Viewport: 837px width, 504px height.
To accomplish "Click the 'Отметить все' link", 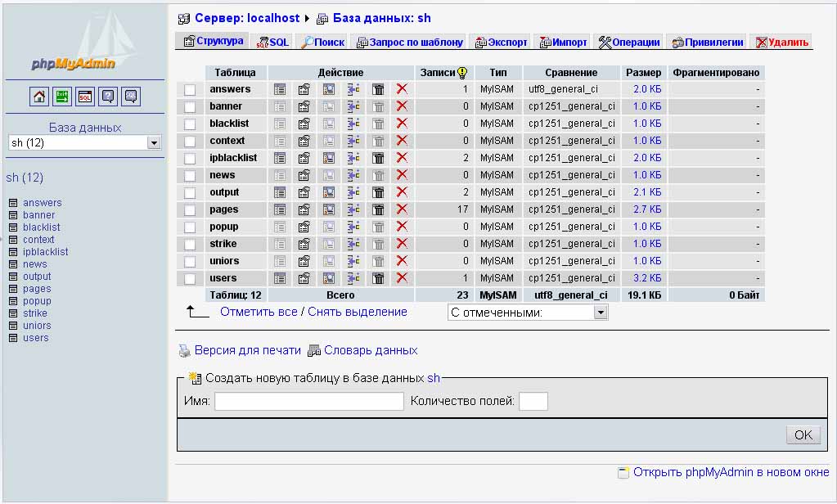I will pyautogui.click(x=259, y=312).
